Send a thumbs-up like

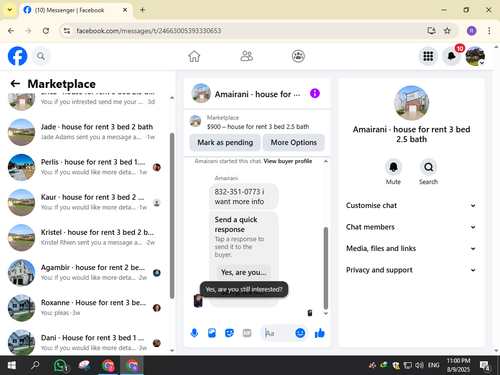(320, 333)
